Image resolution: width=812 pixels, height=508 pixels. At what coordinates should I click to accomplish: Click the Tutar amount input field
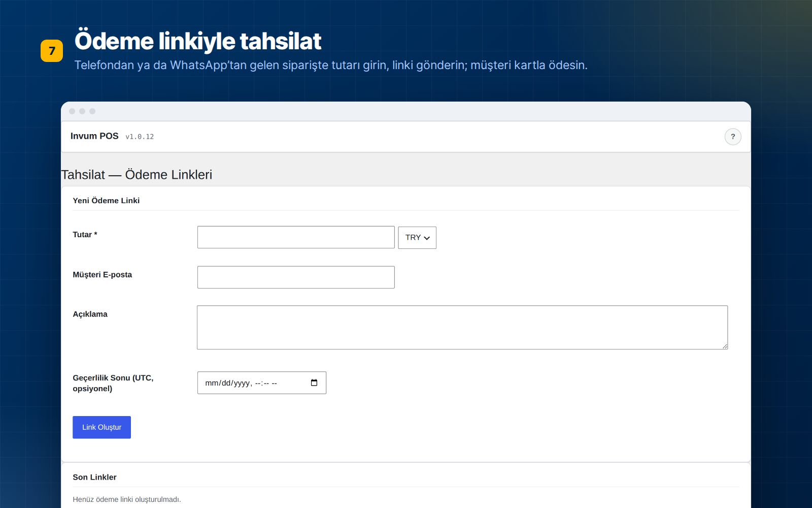tap(296, 237)
